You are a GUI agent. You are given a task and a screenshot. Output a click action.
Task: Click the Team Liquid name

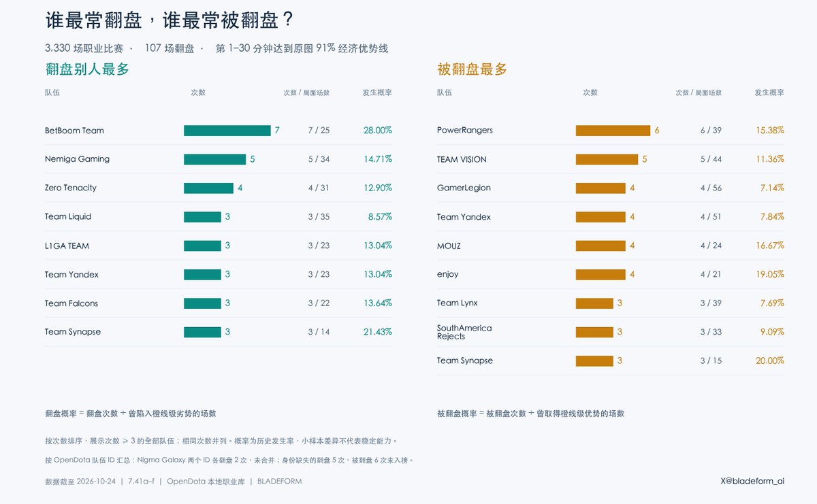pos(68,217)
